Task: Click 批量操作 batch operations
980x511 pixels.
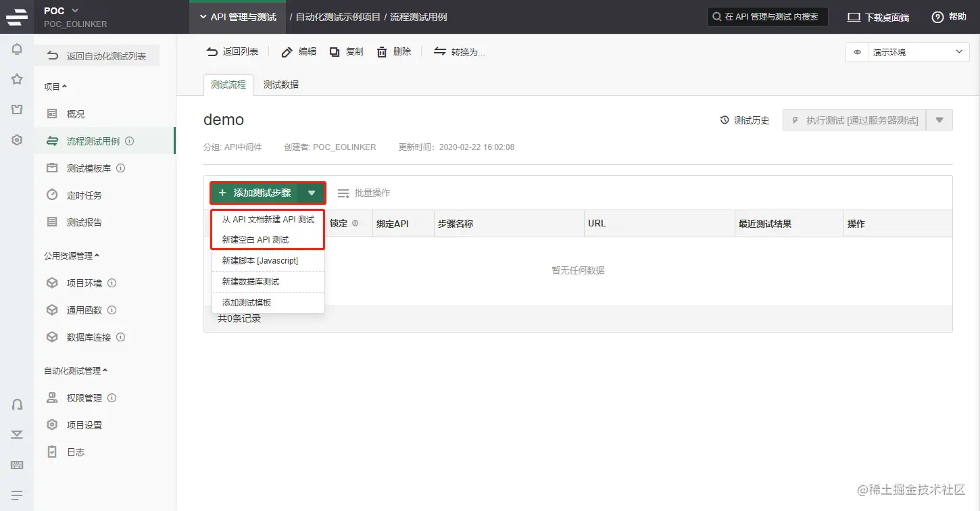Action: [x=364, y=193]
